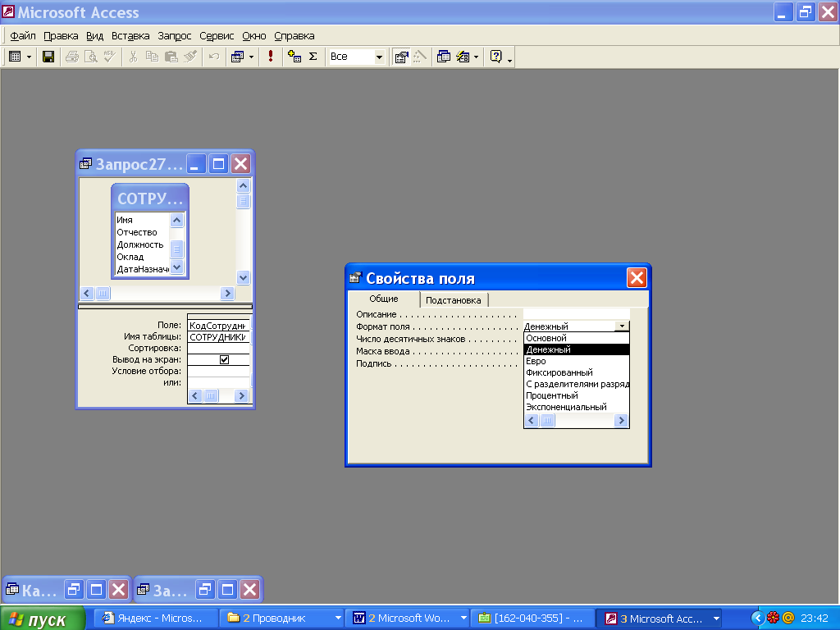The image size is (840, 630).
Task: Click the Сортировка cell in query grid
Action: [218, 348]
